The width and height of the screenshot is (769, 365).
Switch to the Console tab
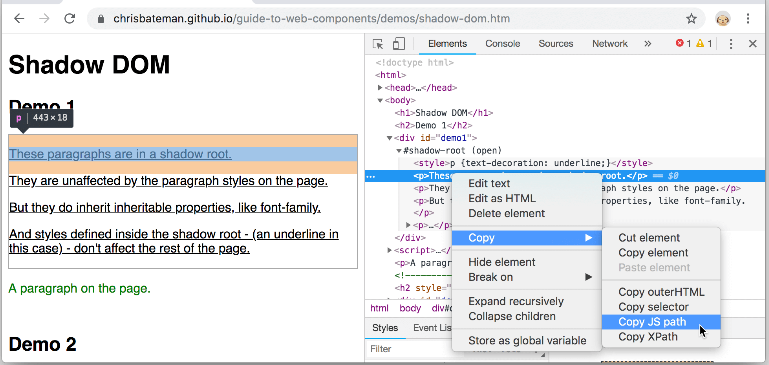tap(503, 44)
